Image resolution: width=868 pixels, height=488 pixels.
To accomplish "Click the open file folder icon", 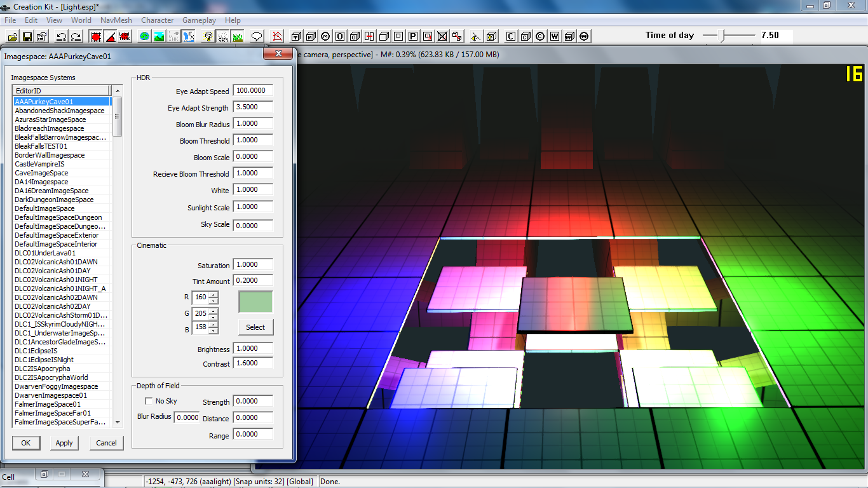I will (x=14, y=36).
